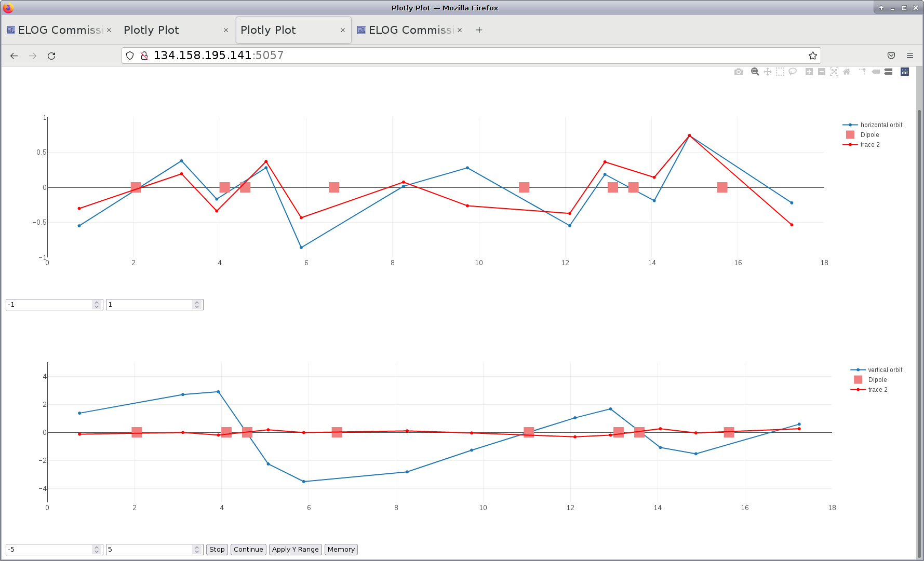The height and width of the screenshot is (561, 924).
Task: Enable compare data on hover mode
Action: coord(888,72)
